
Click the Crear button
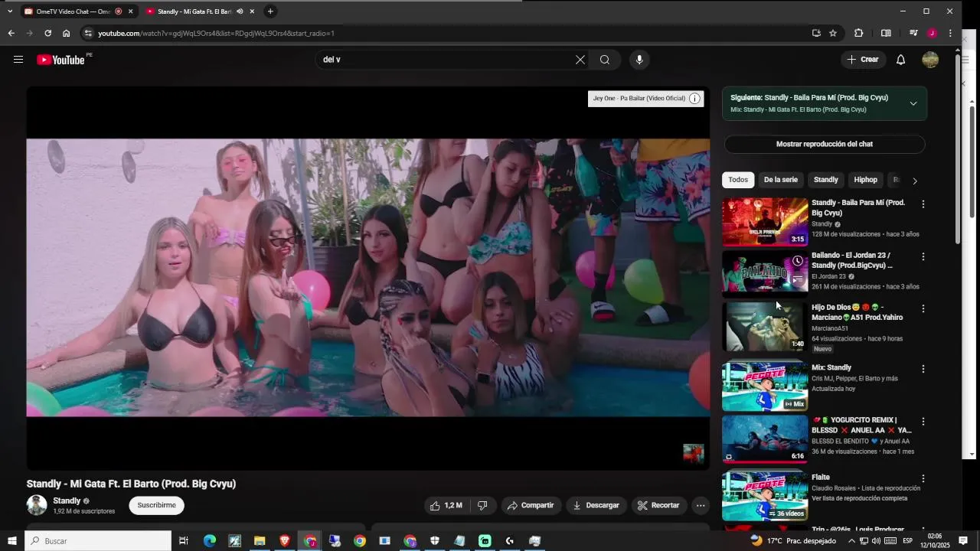tap(863, 60)
